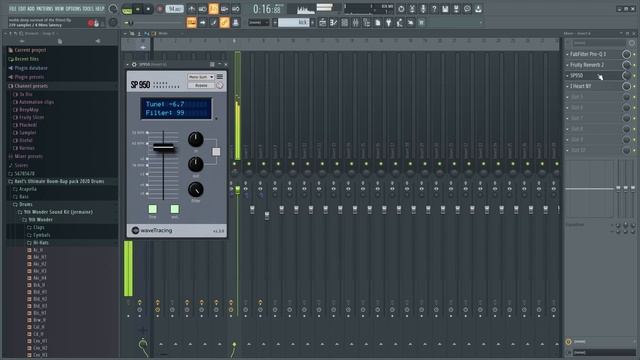Click the SP950 bypass indicator circle icon
Image resolution: width=640 pixels, height=360 pixels.
tap(220, 85)
